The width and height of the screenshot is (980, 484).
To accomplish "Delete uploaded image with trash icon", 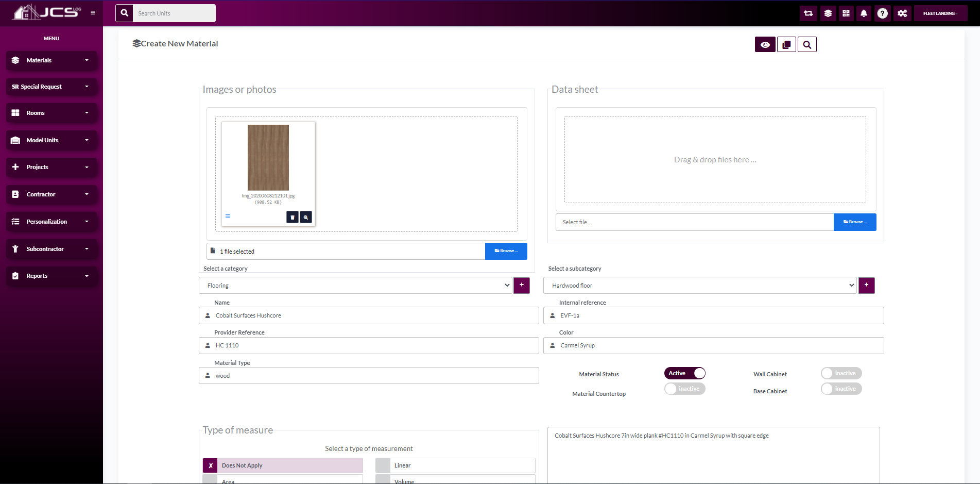I will pyautogui.click(x=292, y=218).
